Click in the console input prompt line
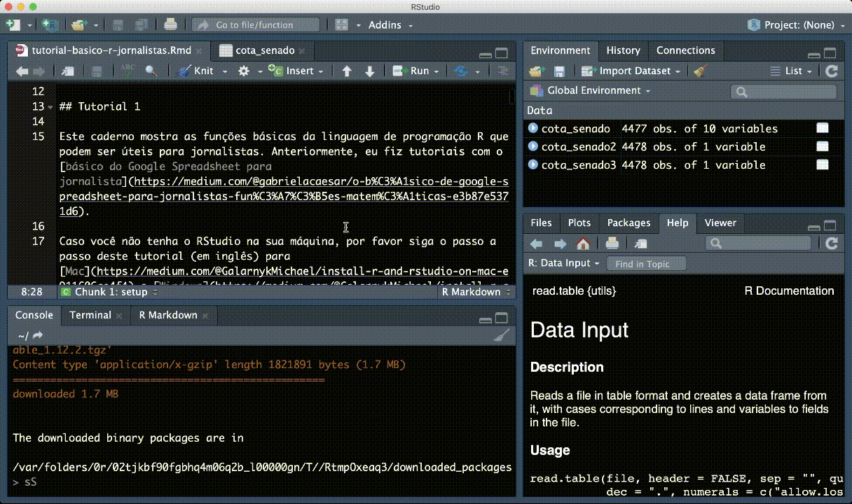852x504 pixels. [261, 482]
